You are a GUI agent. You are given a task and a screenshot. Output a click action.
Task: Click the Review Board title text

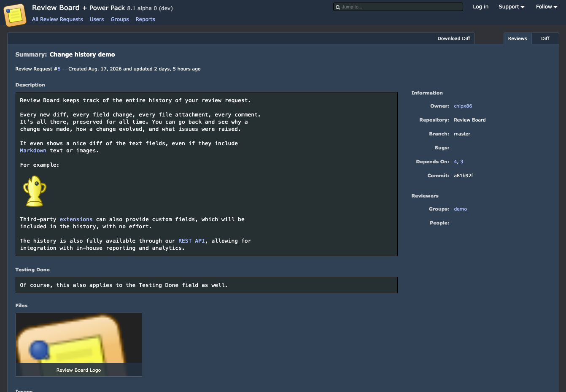pyautogui.click(x=56, y=8)
